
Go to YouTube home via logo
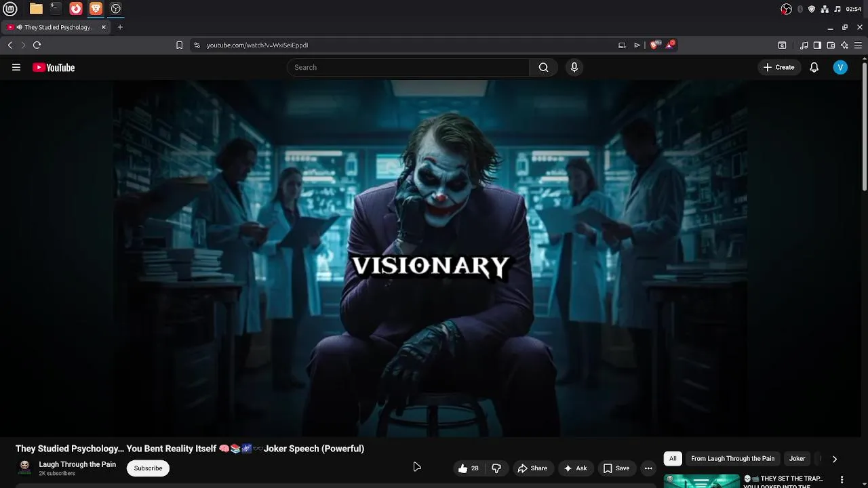pyautogui.click(x=54, y=67)
